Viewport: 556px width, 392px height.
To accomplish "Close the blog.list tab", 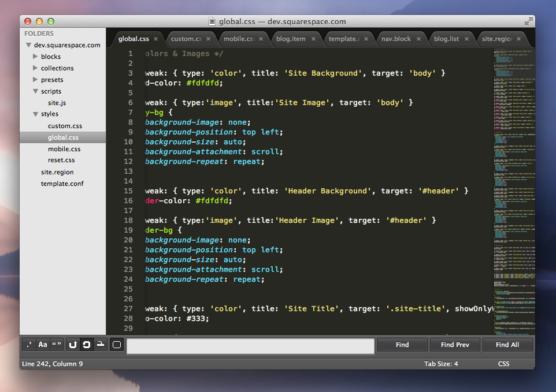I will (x=466, y=39).
